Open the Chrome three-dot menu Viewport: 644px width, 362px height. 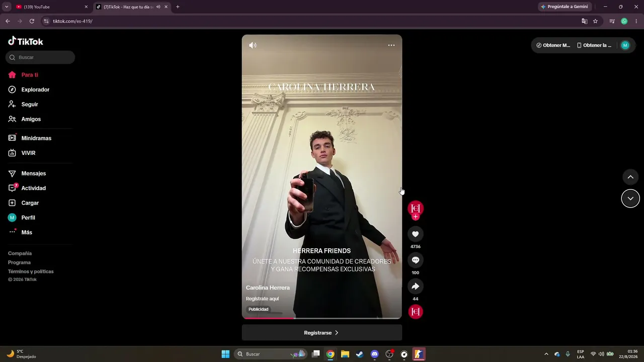click(x=636, y=21)
